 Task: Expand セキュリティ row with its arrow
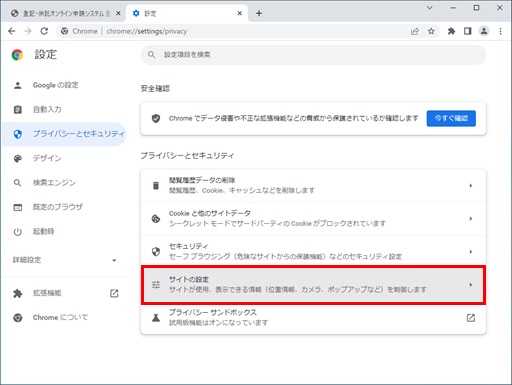(x=471, y=252)
